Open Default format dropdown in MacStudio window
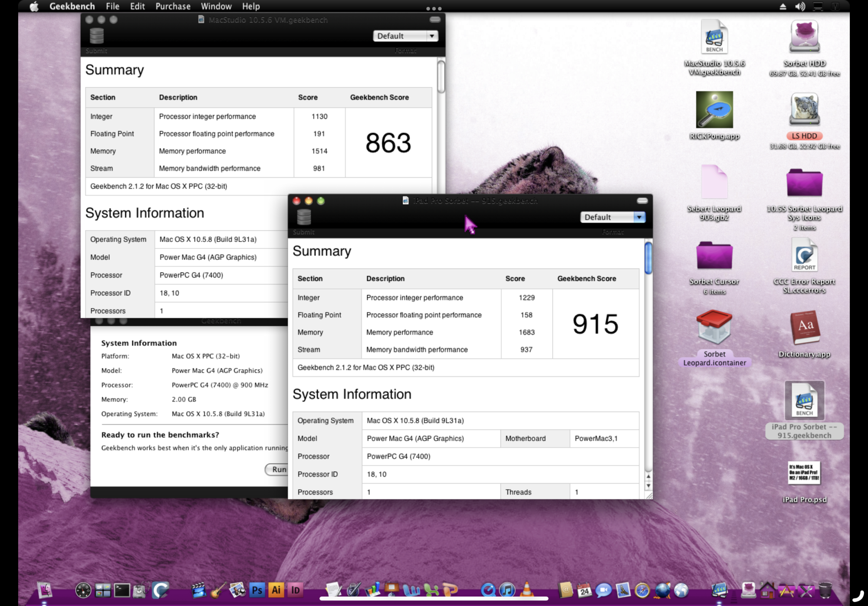This screenshot has height=606, width=868. (405, 36)
